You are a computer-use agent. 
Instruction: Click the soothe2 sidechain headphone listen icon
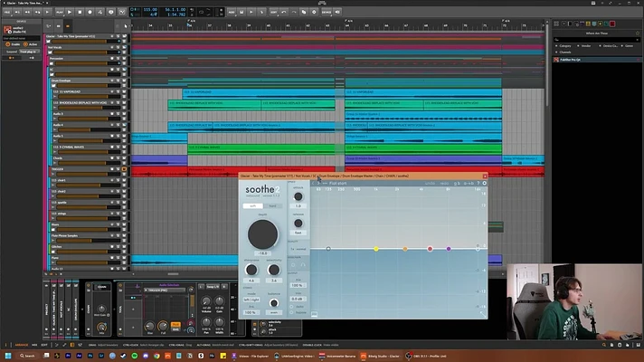click(x=303, y=265)
